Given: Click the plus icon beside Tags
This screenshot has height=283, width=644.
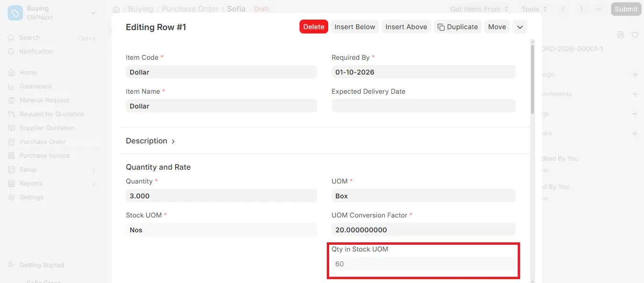Looking at the screenshot, I should click(x=635, y=114).
